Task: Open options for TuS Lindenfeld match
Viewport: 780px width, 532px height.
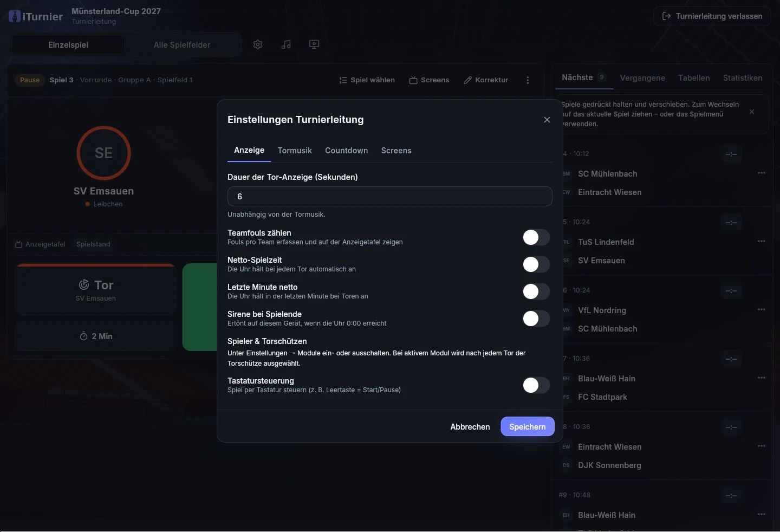Action: pyautogui.click(x=762, y=241)
